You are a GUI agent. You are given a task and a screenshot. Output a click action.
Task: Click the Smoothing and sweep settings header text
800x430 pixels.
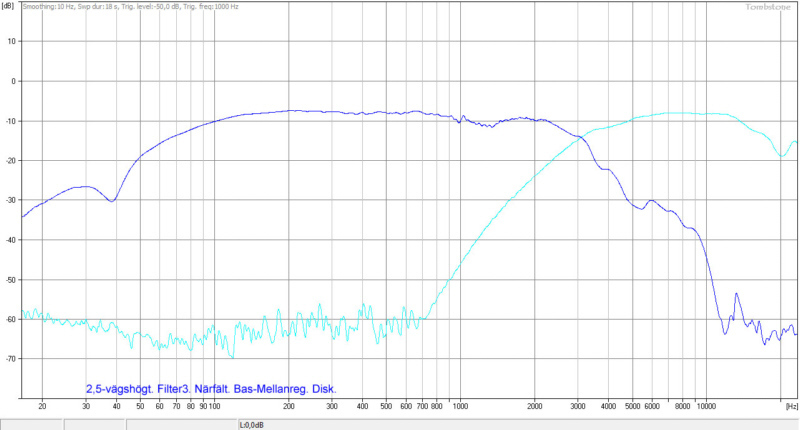(x=130, y=7)
